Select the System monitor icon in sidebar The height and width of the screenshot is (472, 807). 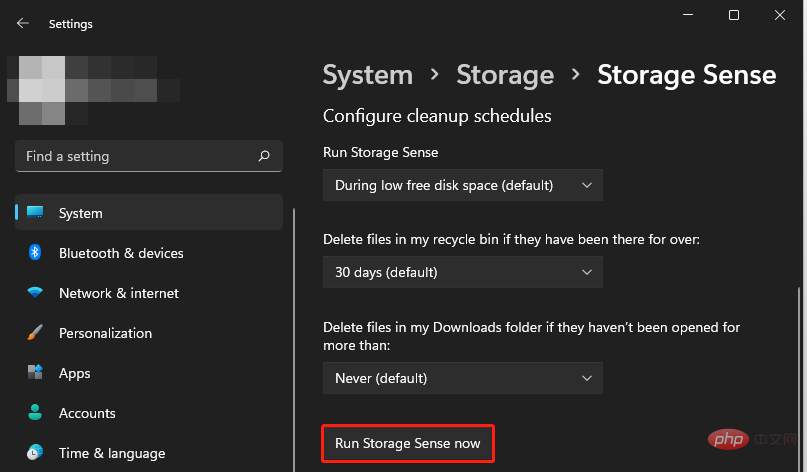(36, 213)
